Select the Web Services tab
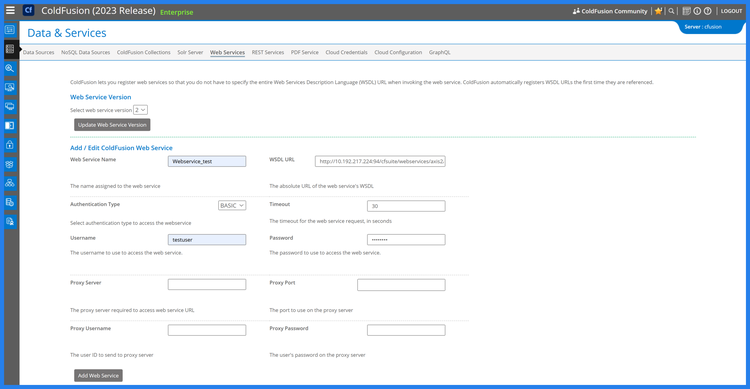The height and width of the screenshot is (389, 750). pyautogui.click(x=227, y=52)
